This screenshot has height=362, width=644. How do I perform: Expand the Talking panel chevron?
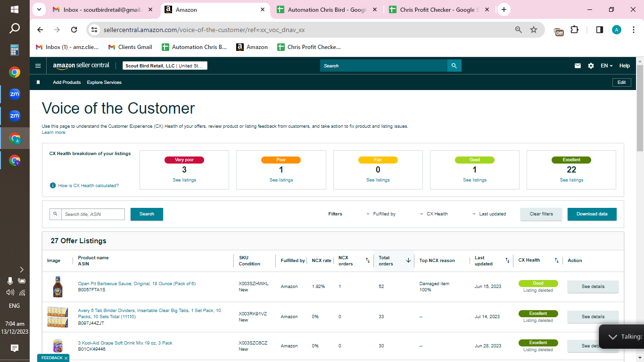[612, 337]
